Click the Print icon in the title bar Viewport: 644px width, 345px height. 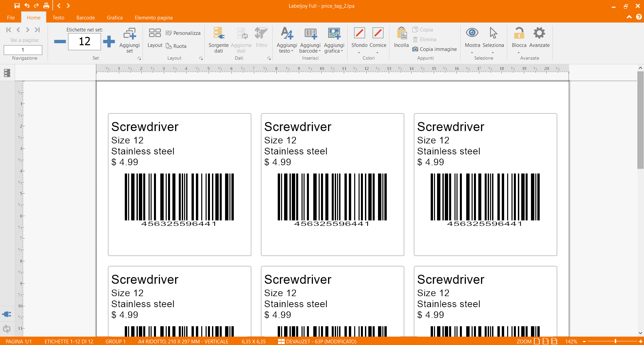46,6
